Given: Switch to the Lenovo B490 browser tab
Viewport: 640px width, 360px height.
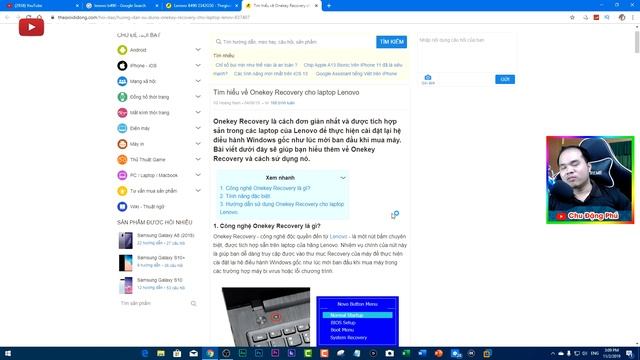Looking at the screenshot, I should [201, 6].
